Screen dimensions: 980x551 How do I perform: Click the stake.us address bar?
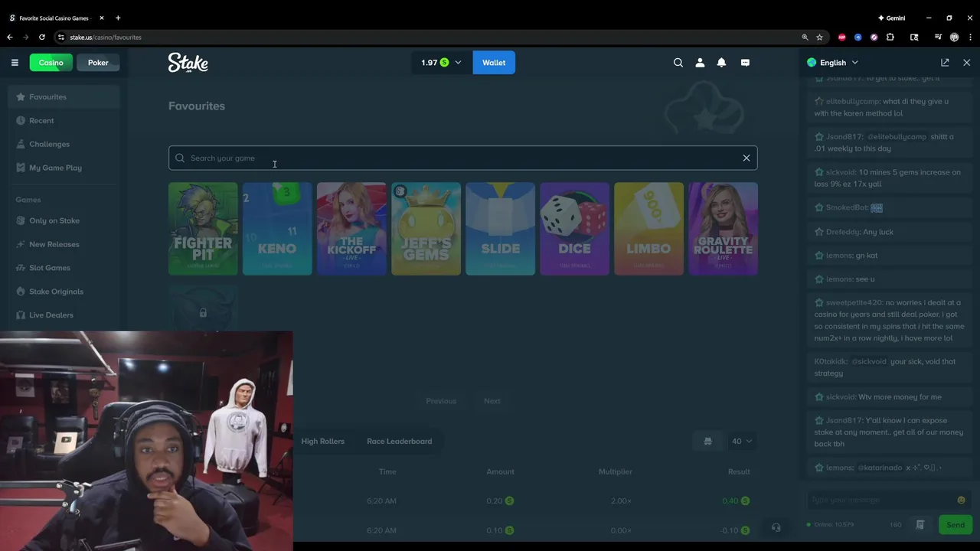tap(429, 37)
